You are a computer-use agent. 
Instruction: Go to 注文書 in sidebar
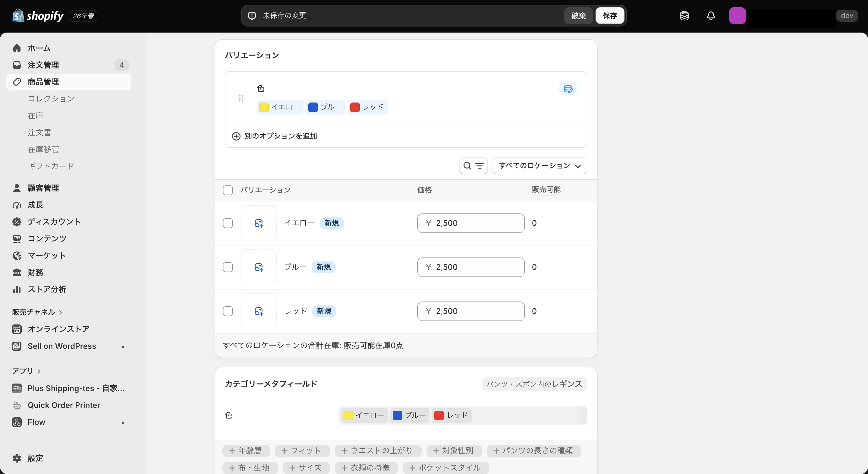(39, 132)
